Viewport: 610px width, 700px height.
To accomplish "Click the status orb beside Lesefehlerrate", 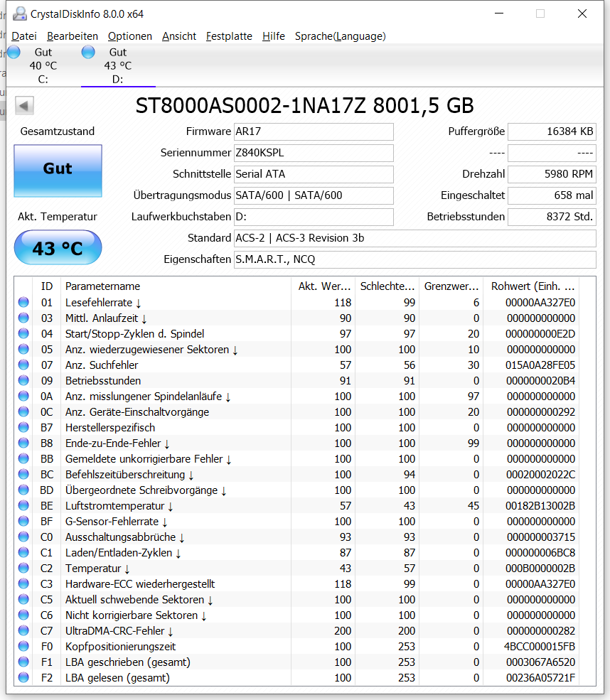I will [x=23, y=303].
